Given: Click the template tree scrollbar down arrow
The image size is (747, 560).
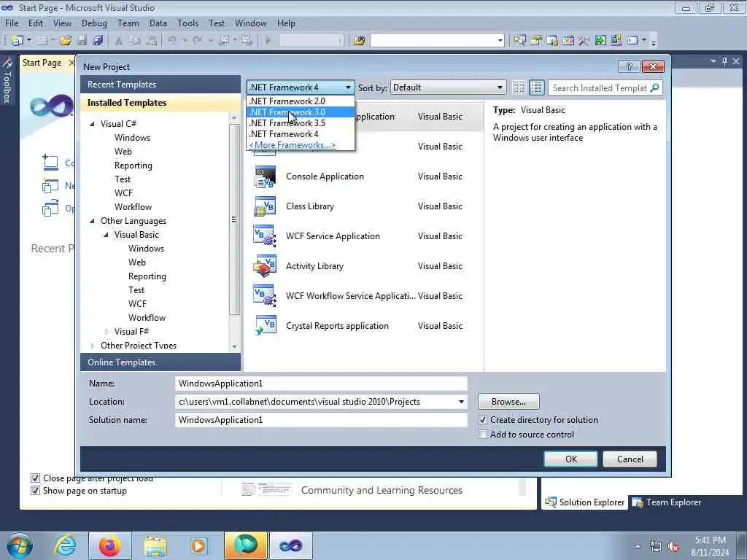Looking at the screenshot, I should (x=234, y=346).
